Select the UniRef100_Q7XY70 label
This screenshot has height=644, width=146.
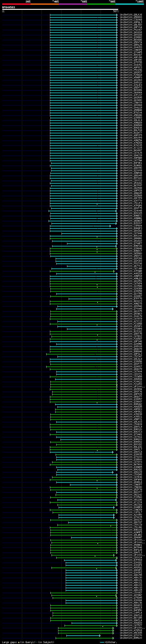(x=131, y=636)
